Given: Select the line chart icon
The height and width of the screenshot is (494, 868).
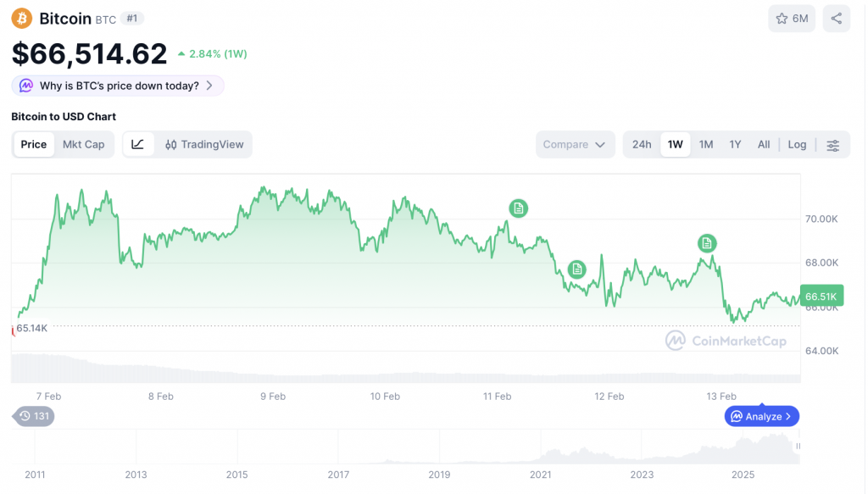Looking at the screenshot, I should coord(137,144).
